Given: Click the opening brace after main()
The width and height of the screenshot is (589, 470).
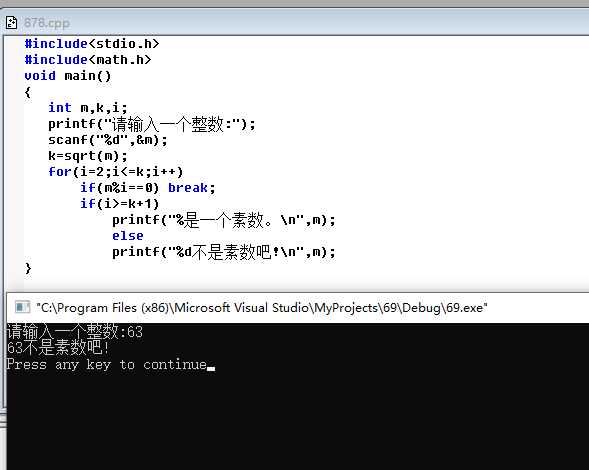Looking at the screenshot, I should pyautogui.click(x=28, y=92).
